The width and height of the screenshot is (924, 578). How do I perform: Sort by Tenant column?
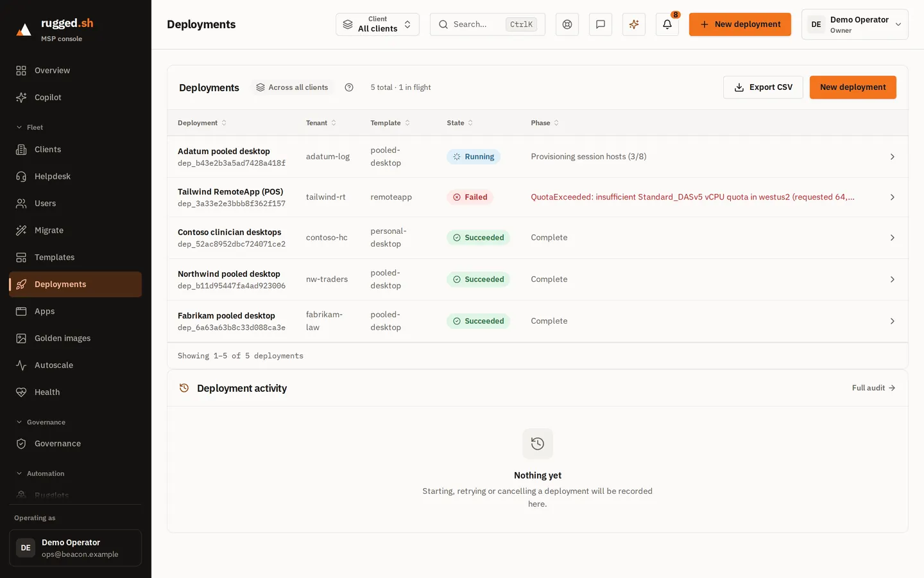tap(321, 123)
